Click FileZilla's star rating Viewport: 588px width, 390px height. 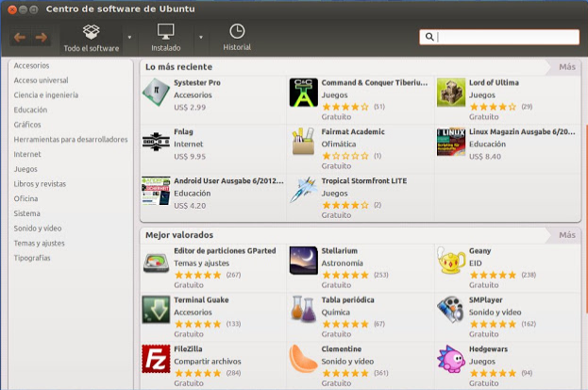[198, 373]
